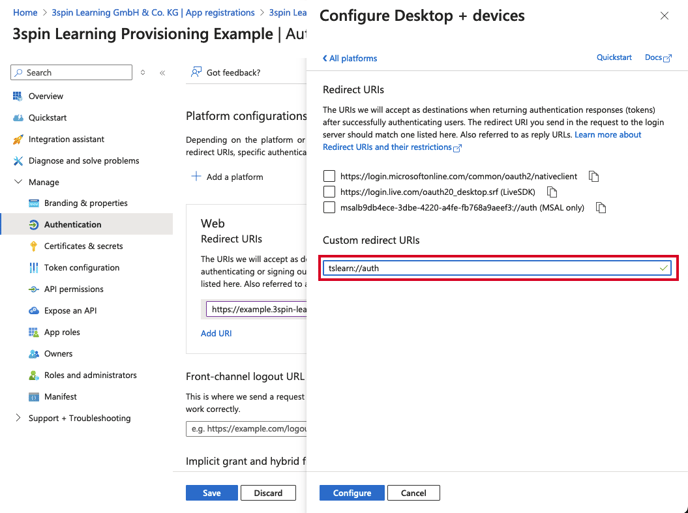Screen dimensions: 688x513
Task: Save the authentication settings
Action: click(211, 493)
